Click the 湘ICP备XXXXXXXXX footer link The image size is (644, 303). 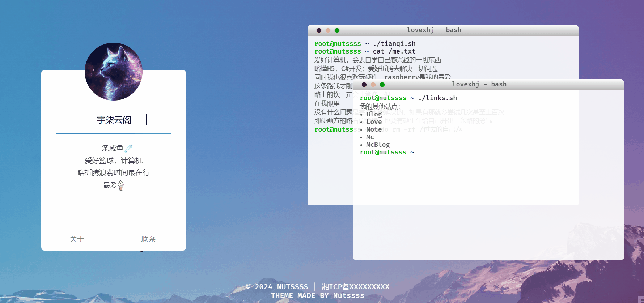[355, 287]
